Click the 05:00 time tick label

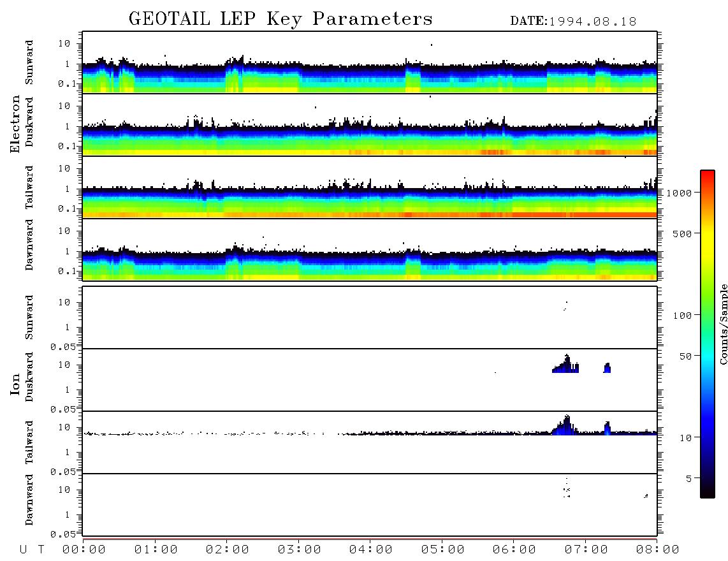443,550
